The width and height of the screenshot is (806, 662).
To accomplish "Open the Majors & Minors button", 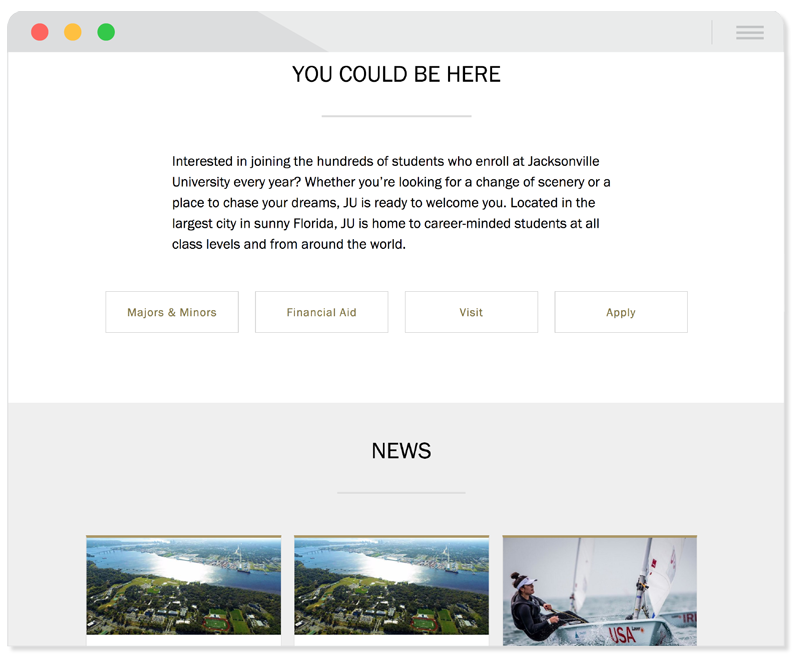I will tap(172, 312).
